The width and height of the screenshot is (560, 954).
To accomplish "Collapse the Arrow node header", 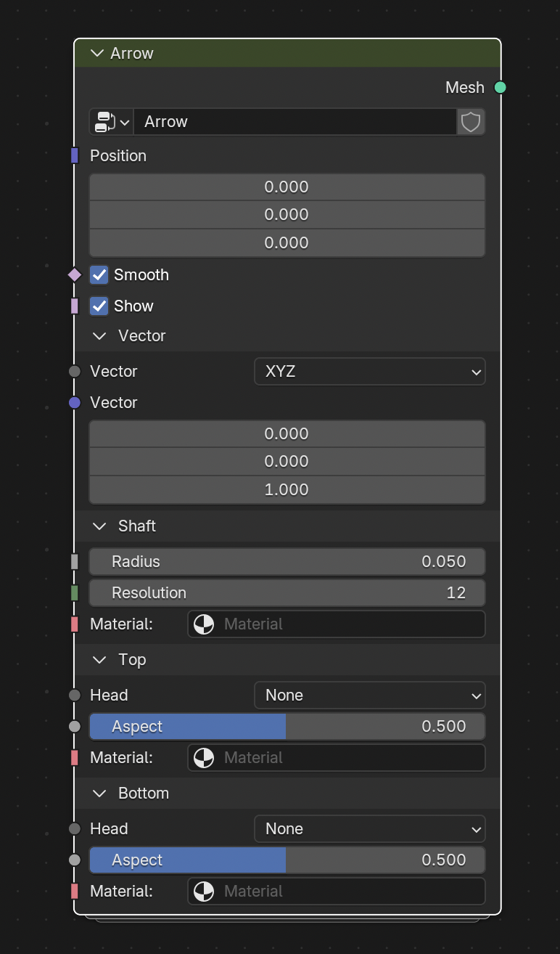I will (x=97, y=54).
